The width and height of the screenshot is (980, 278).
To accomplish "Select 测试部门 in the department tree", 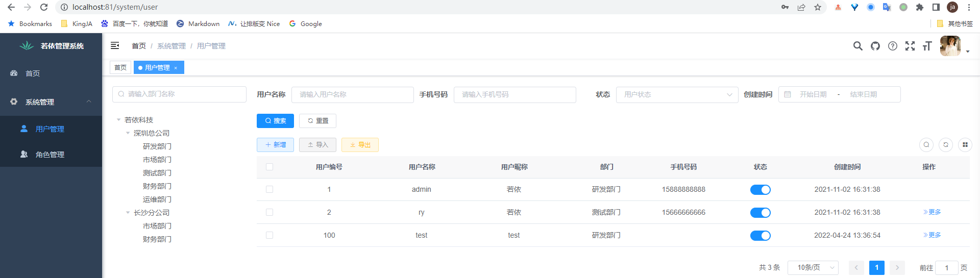I will (157, 173).
